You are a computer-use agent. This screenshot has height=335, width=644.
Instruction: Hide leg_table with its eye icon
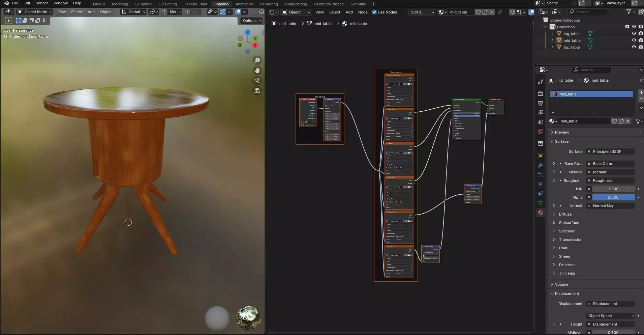point(634,34)
